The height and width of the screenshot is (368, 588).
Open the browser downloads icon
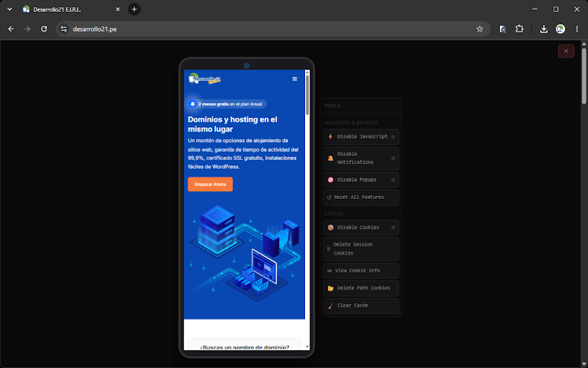point(543,29)
